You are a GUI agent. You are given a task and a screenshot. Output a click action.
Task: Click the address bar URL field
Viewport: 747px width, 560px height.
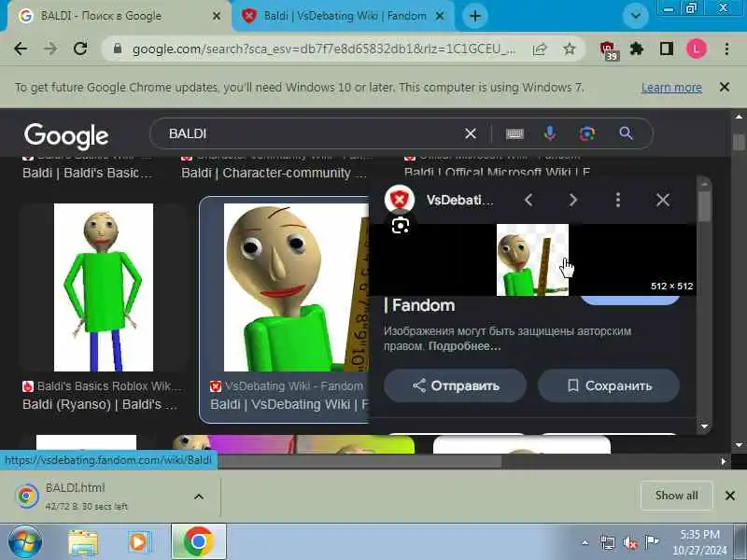point(323,49)
